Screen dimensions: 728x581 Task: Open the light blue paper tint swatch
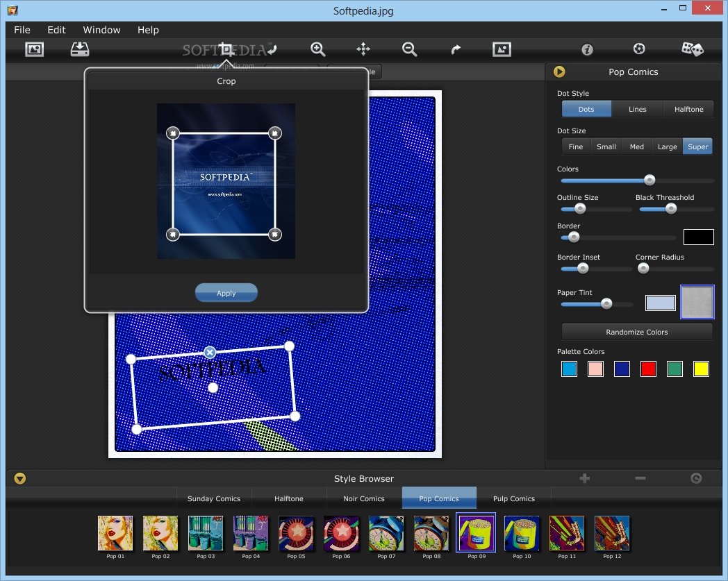(x=660, y=303)
